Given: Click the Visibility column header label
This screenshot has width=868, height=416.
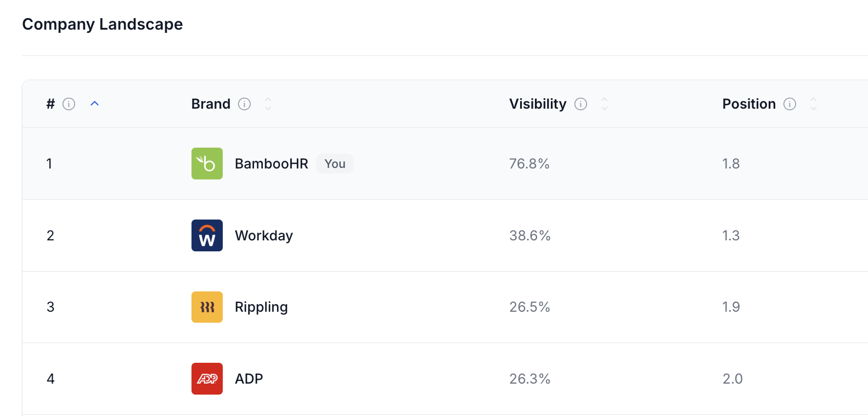Looking at the screenshot, I should 537,104.
